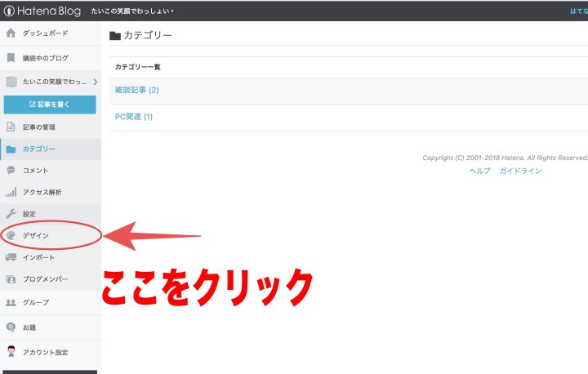Click the blue folder icon beside カテゴリー
588x374 pixels.
11,149
